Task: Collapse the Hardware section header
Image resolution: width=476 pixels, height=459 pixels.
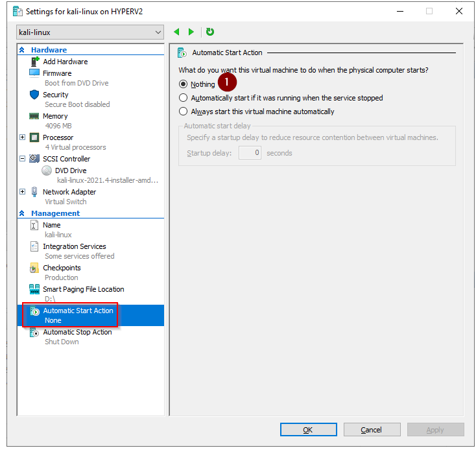Action: [x=23, y=50]
